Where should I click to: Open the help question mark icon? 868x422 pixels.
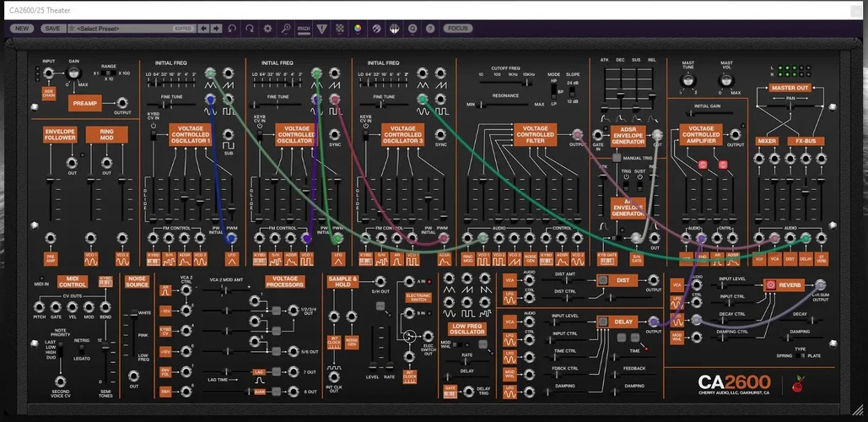[430, 29]
